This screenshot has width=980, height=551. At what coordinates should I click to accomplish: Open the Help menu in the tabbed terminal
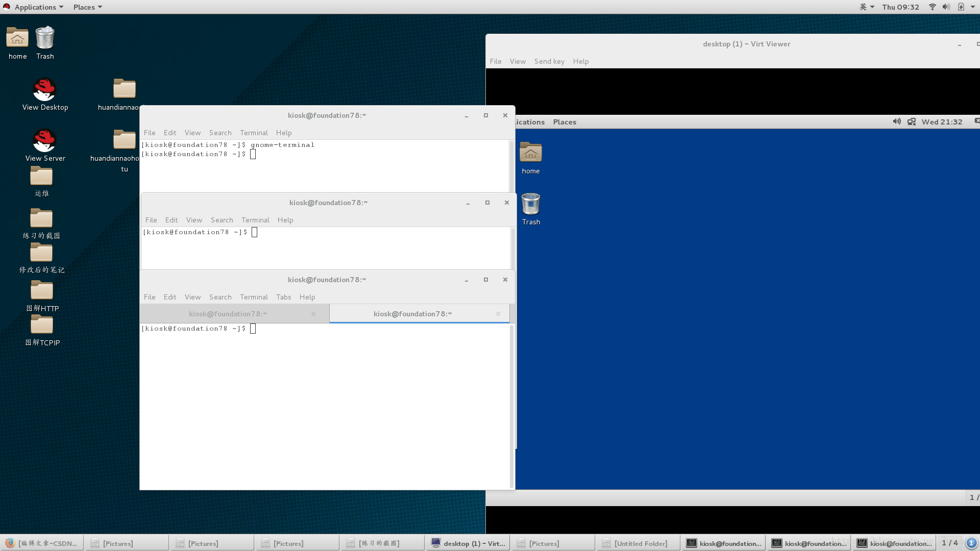point(307,297)
